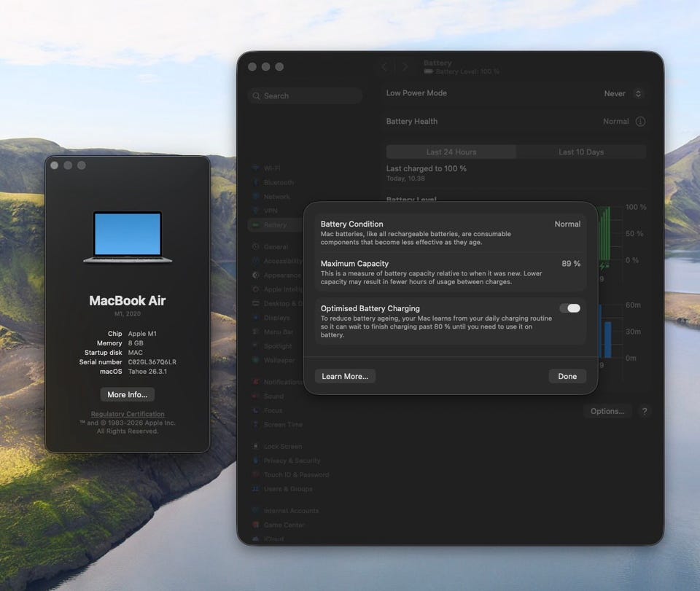Select Touch ID & Password sidebar entry
Screen dimensions: 700x591
[291, 474]
